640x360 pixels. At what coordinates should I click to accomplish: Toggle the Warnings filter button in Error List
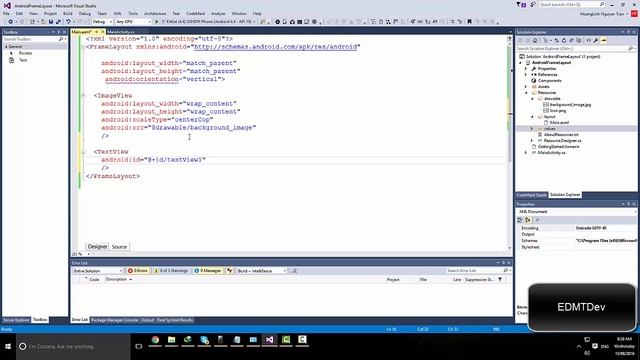[171, 271]
